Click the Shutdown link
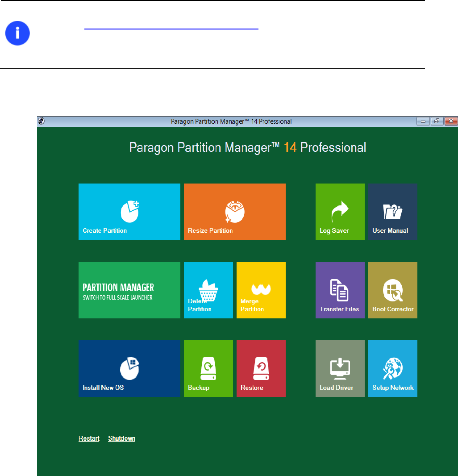458x476 pixels. pyautogui.click(x=122, y=438)
